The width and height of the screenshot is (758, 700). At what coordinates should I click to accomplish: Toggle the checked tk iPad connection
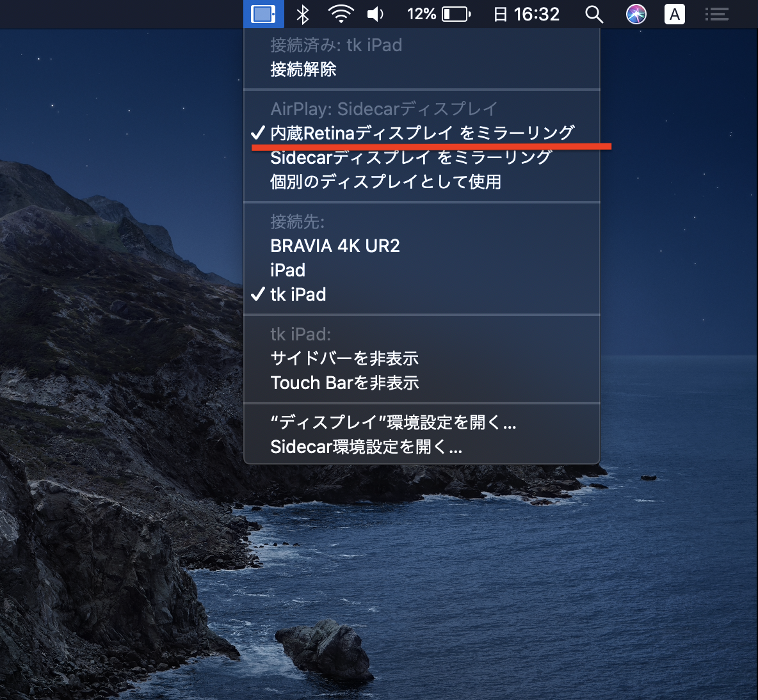pyautogui.click(x=421, y=294)
